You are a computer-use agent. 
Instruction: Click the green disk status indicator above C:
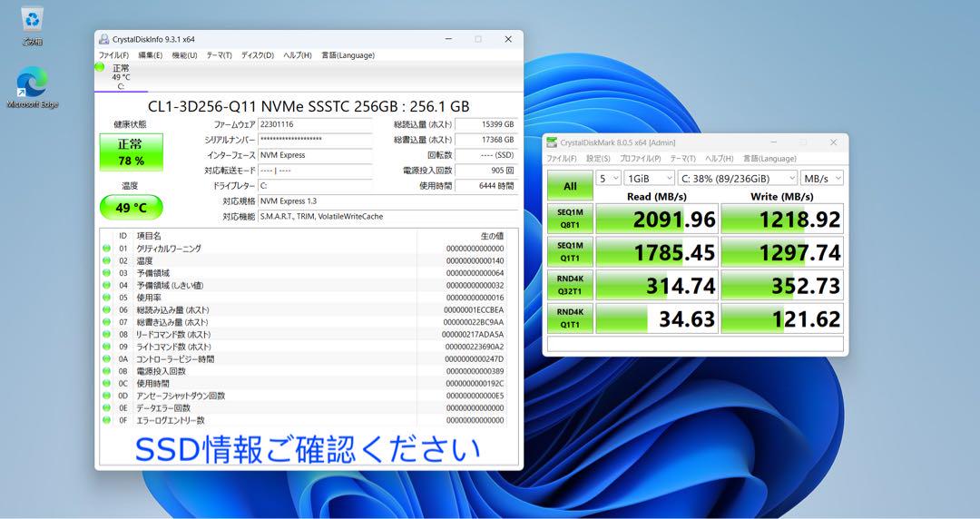pos(100,67)
